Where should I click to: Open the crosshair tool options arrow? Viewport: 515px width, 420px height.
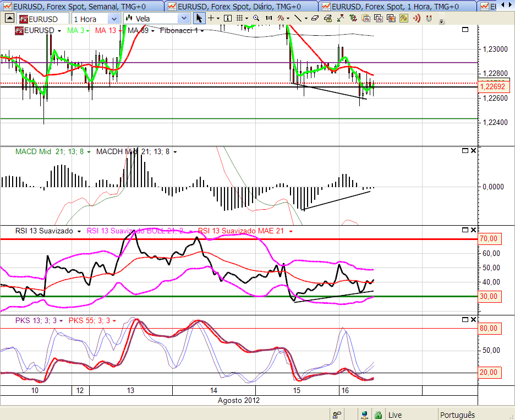click(x=218, y=19)
